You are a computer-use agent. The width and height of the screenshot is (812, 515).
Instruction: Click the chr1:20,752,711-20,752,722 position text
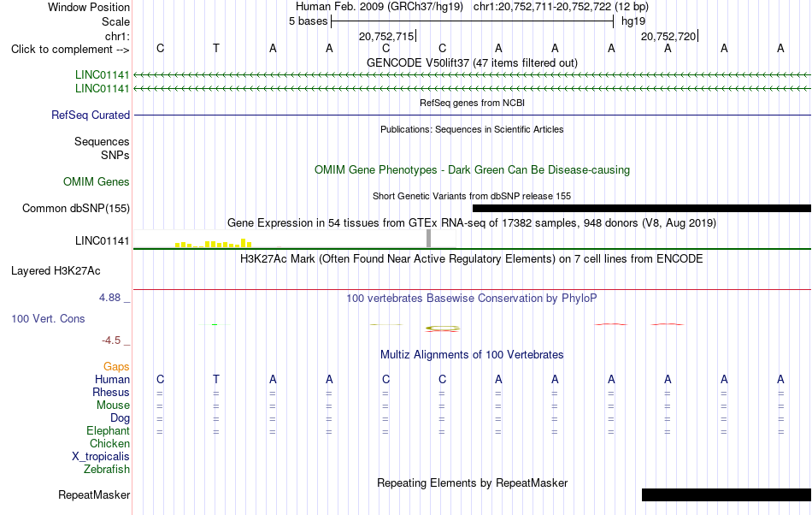pos(561,7)
